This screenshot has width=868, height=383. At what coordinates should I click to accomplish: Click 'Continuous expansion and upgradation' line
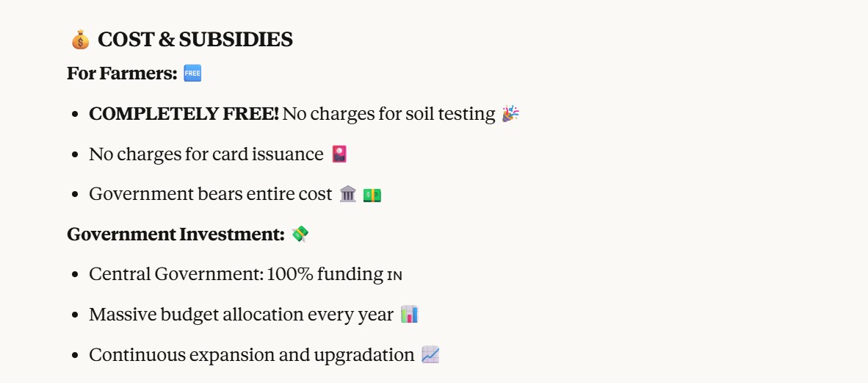click(x=251, y=355)
